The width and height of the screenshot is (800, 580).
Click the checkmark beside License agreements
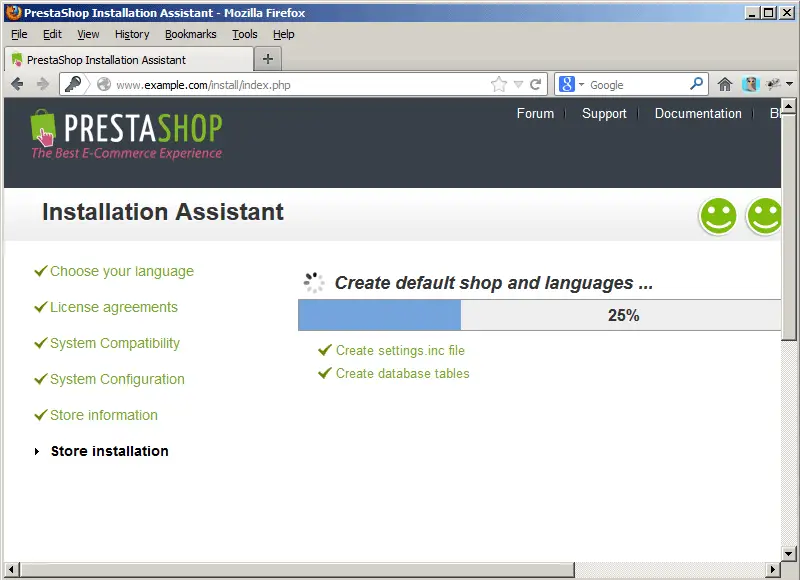click(41, 307)
